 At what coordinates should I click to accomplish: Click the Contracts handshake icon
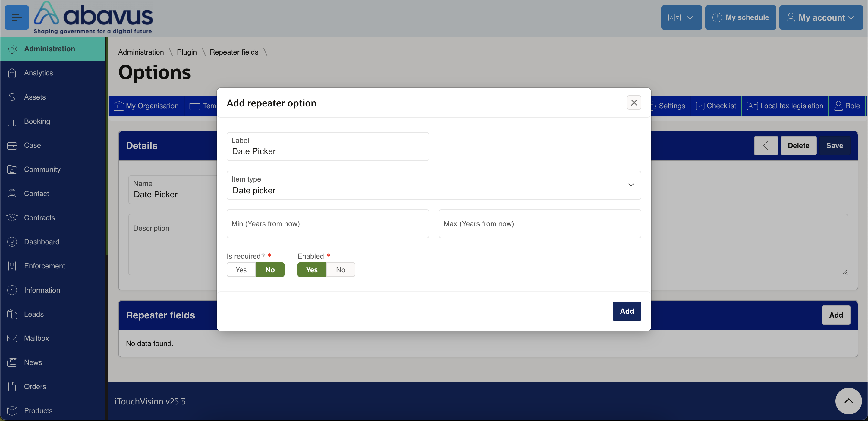click(12, 218)
